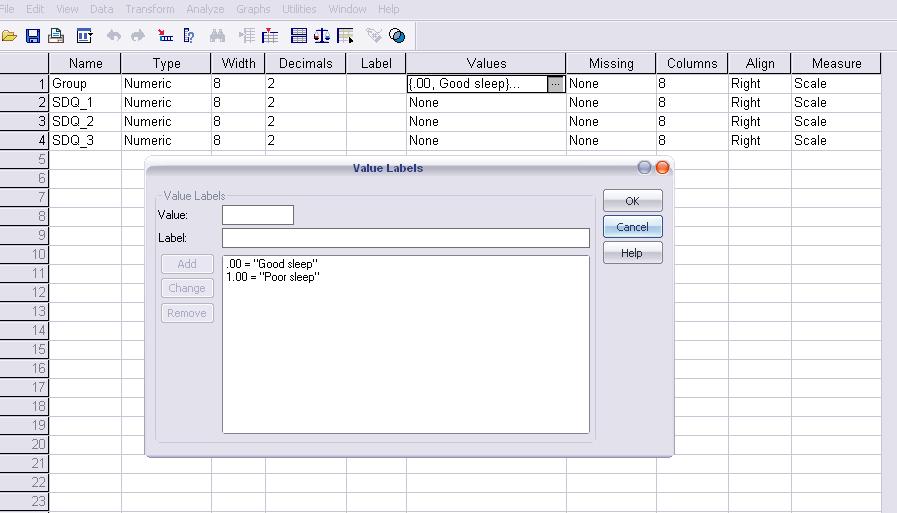Viewport: 897px width, 513px height.
Task: Click the Print icon in toolbar
Action: click(x=57, y=36)
